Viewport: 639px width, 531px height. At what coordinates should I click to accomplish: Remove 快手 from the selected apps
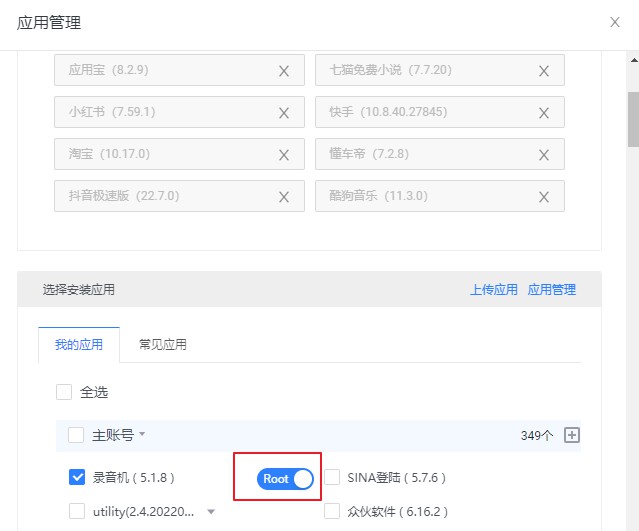[544, 113]
